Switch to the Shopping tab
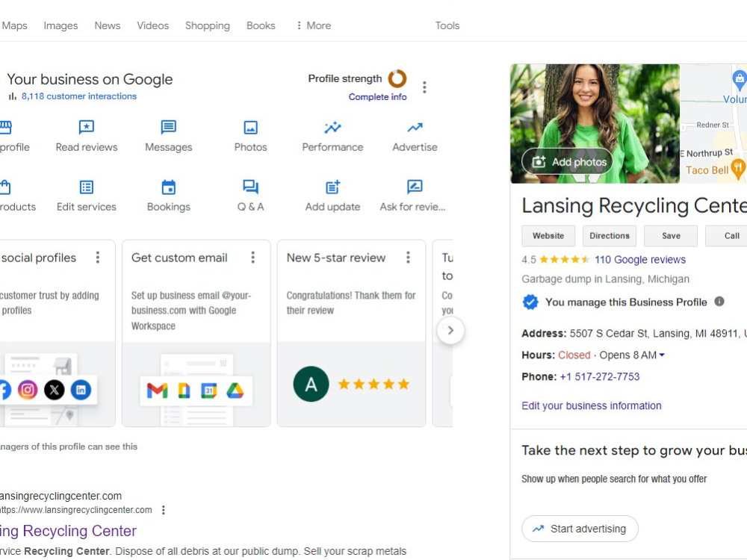 pos(207,25)
